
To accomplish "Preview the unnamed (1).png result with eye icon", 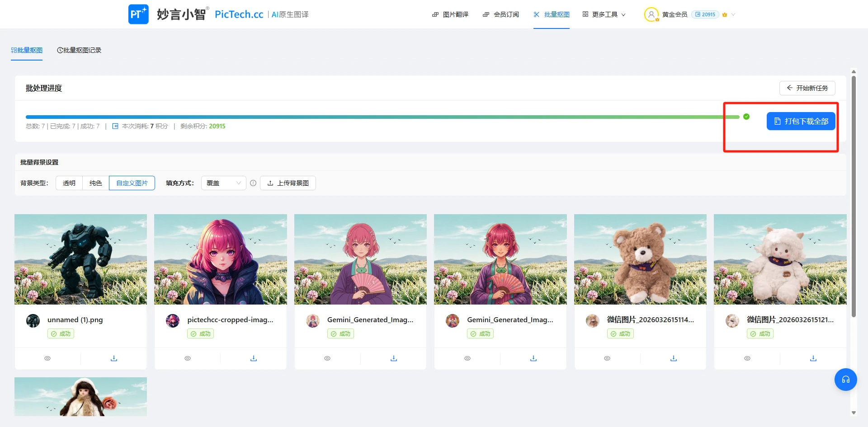I will [x=47, y=358].
